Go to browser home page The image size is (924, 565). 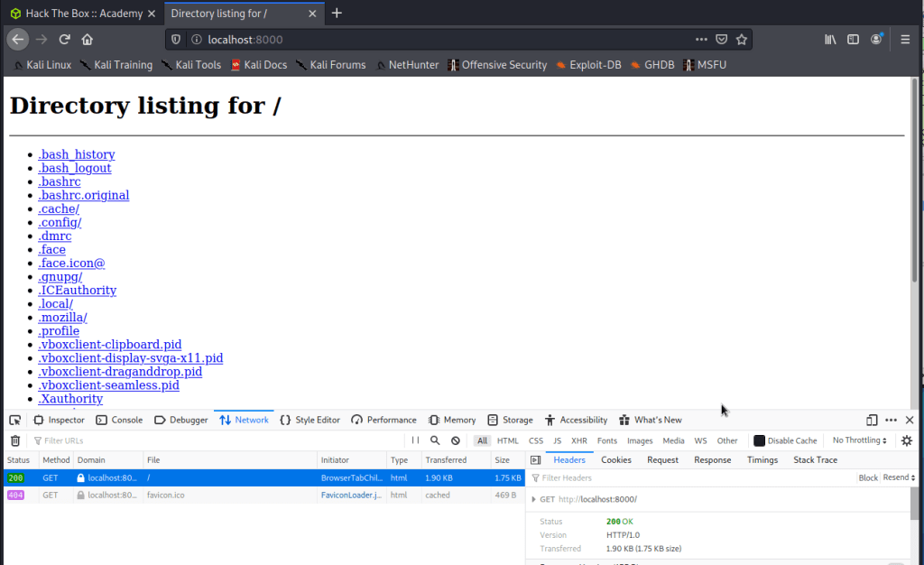point(88,40)
